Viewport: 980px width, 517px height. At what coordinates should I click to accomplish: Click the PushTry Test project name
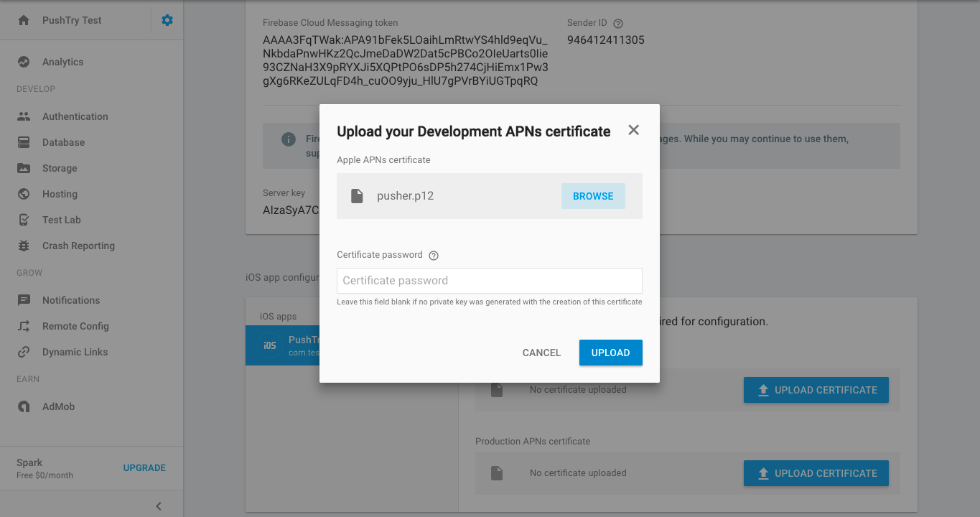[x=72, y=20]
